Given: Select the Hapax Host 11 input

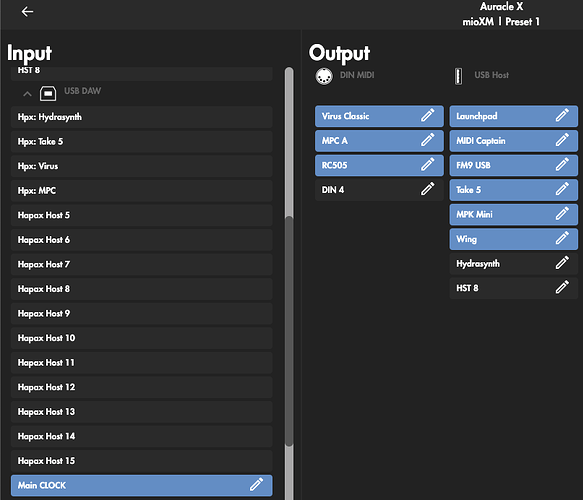Looking at the screenshot, I should [x=142, y=362].
